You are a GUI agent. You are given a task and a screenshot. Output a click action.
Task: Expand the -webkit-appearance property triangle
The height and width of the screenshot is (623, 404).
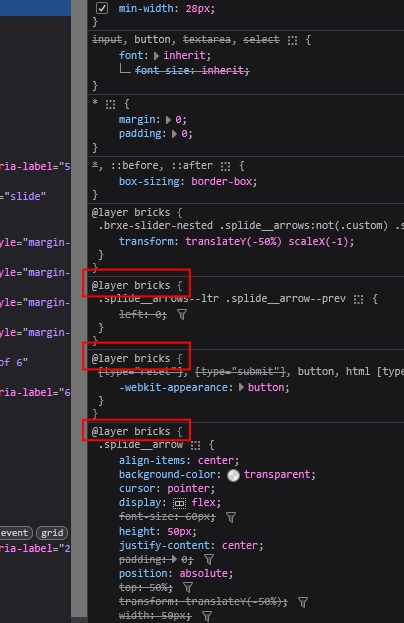(241, 387)
